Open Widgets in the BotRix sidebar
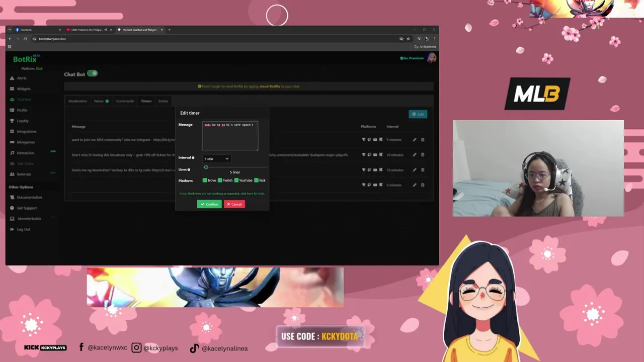This screenshot has width=644, height=362. click(x=21, y=88)
